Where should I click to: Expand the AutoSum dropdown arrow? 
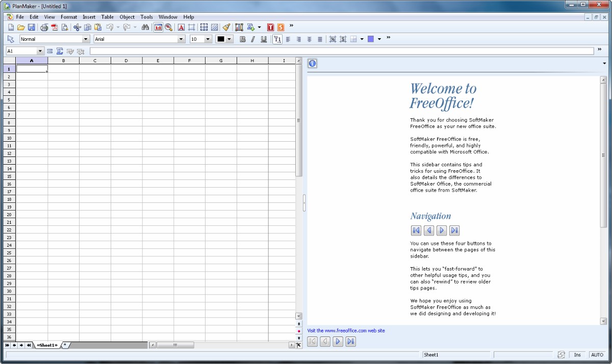coord(259,27)
